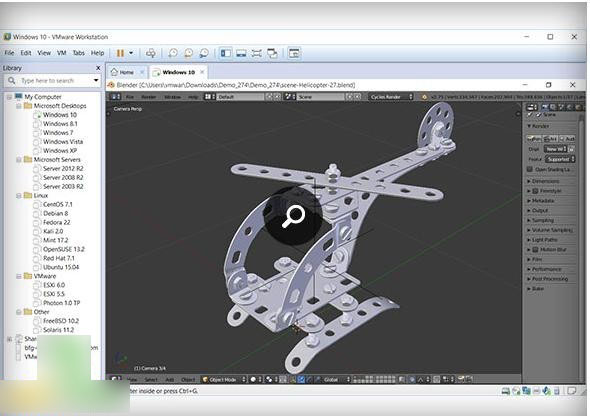Open the VM menu
The width and height of the screenshot is (590, 416).
point(62,53)
